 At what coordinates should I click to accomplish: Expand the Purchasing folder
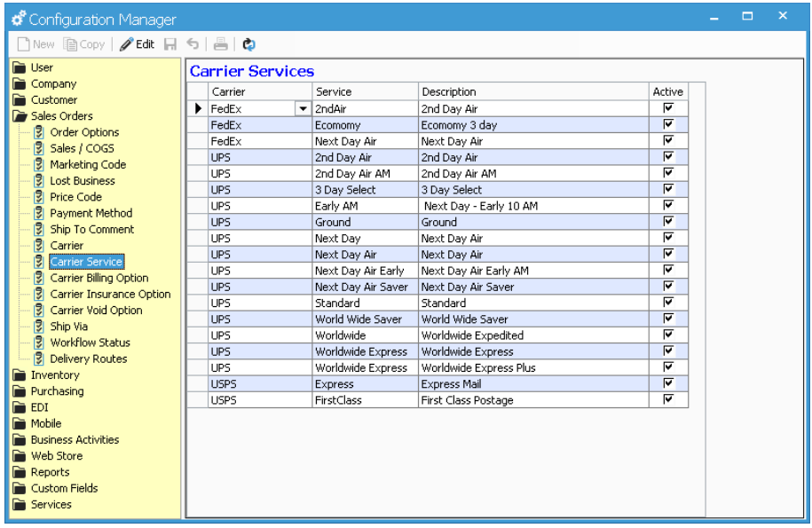coord(20,390)
